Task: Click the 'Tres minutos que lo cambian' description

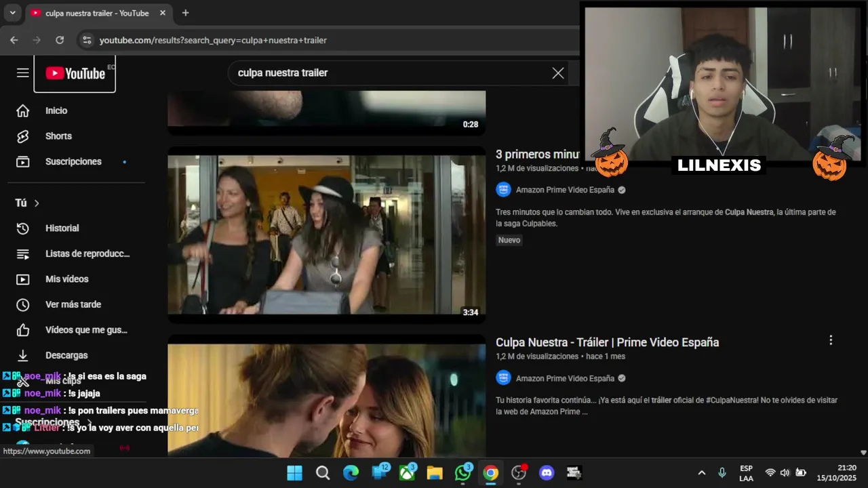Action: point(666,218)
